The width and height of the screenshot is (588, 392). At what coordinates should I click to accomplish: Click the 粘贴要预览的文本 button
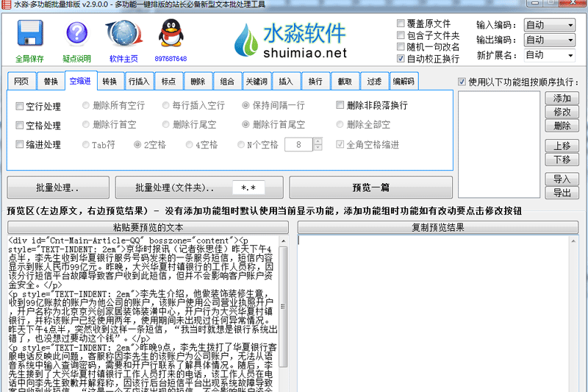(x=148, y=227)
